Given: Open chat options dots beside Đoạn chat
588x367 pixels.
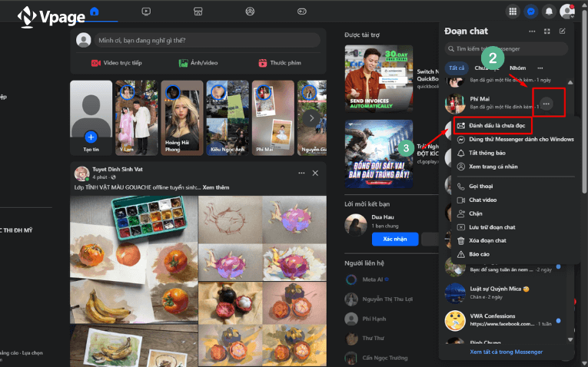Looking at the screenshot, I should tap(532, 31).
